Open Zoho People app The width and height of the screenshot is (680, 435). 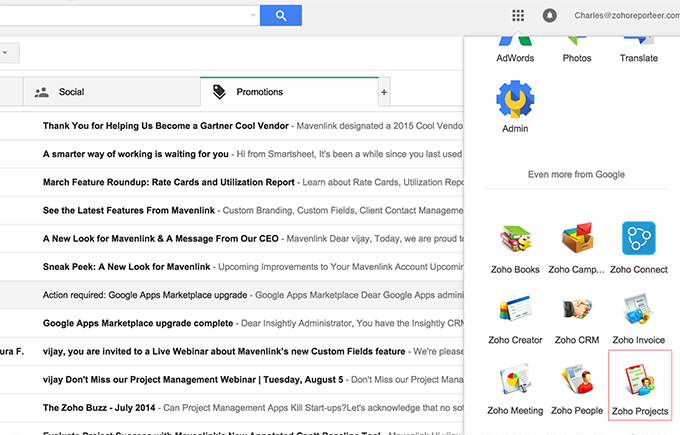pos(577,389)
